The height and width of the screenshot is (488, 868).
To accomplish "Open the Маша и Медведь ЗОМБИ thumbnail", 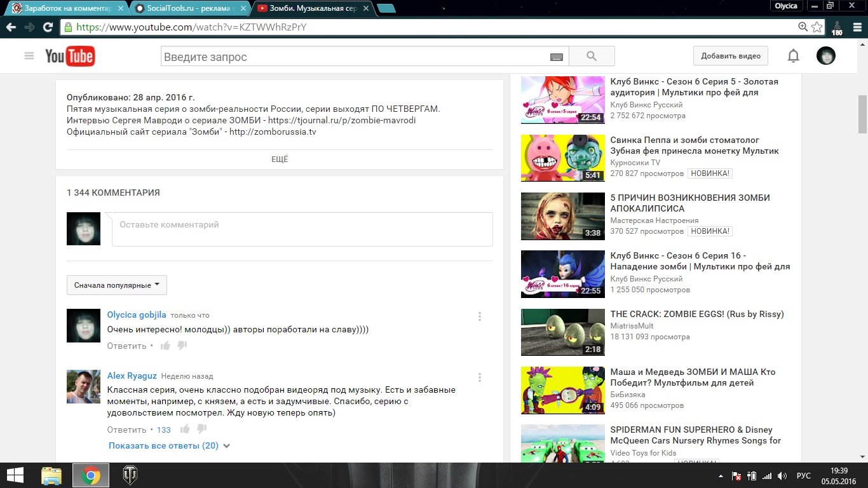I will coord(563,390).
